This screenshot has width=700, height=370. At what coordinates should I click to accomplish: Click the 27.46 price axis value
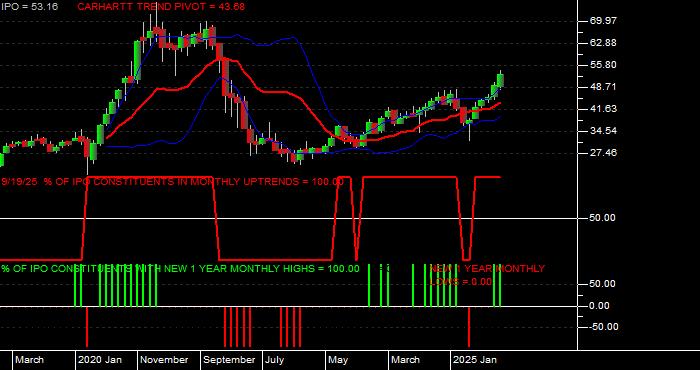(604, 153)
